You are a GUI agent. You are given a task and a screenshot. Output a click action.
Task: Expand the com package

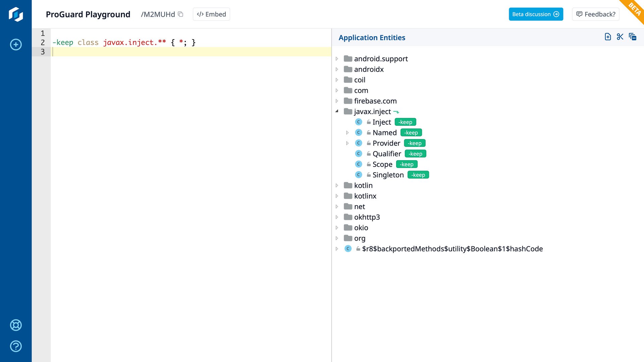(x=337, y=90)
